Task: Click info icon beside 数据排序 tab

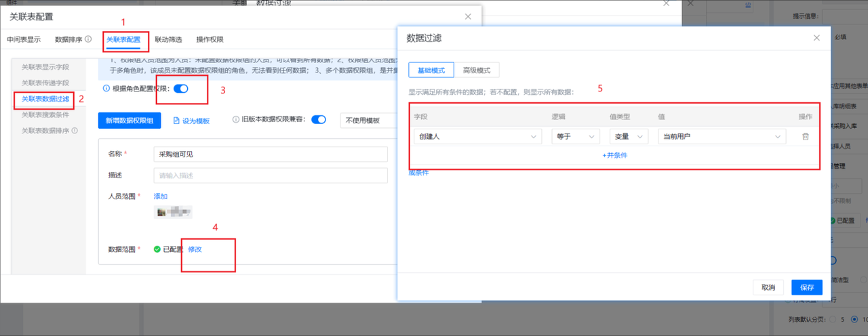Action: [x=89, y=39]
